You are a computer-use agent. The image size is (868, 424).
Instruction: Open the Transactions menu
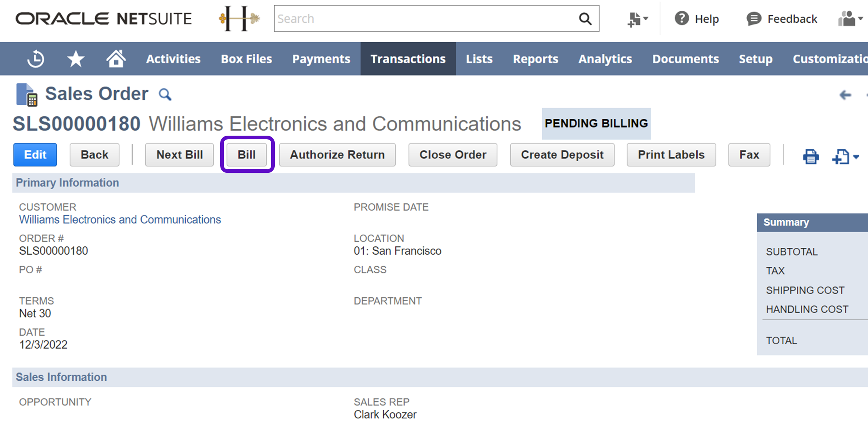click(408, 59)
